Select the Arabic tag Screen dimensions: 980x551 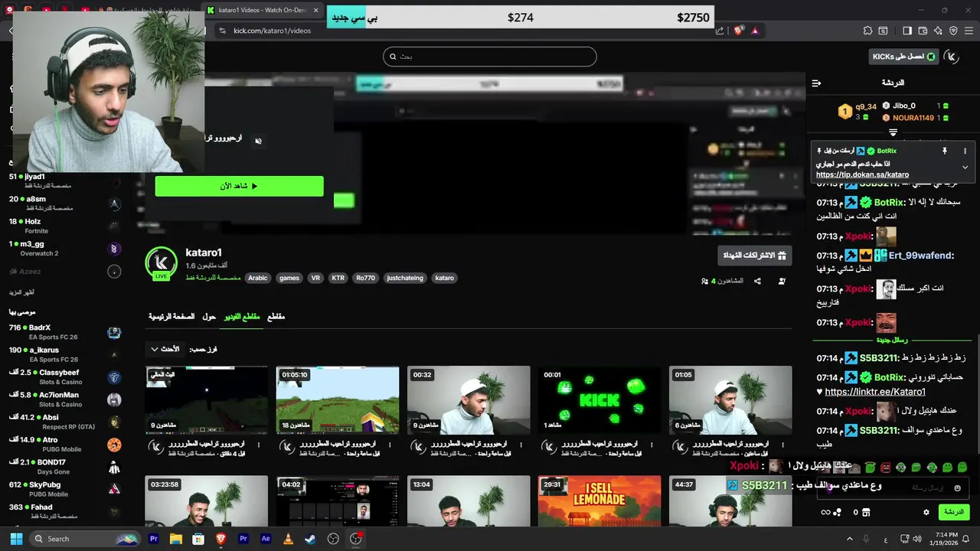[258, 278]
